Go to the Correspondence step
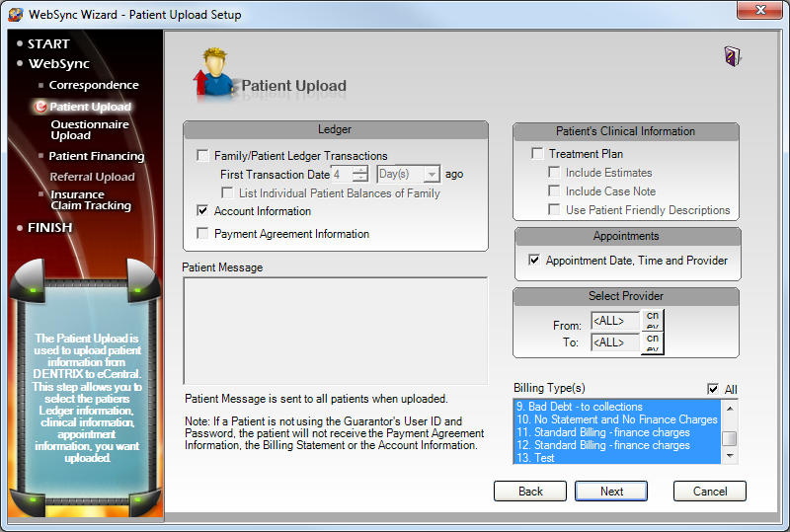 [94, 86]
